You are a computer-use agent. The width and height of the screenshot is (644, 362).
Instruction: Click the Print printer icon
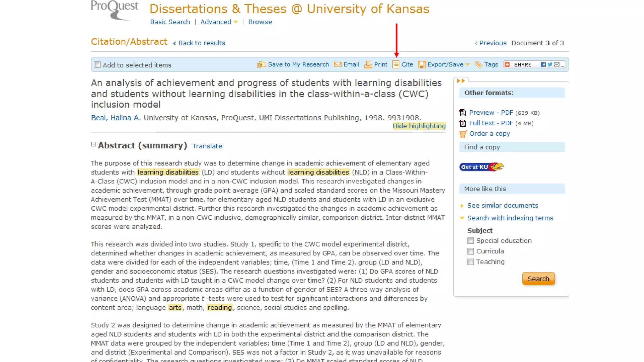(x=368, y=65)
